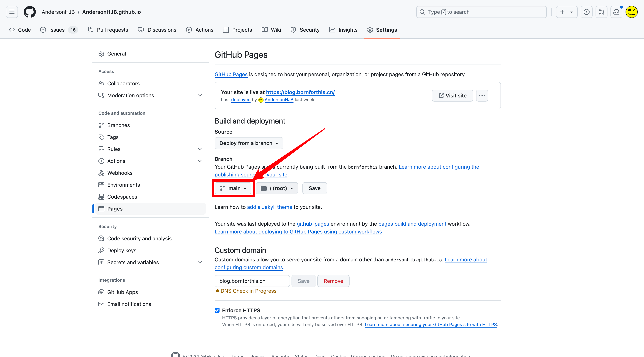Open the AndersonHJB deployer profile link
Screen dimensions: 644x357
click(279, 100)
